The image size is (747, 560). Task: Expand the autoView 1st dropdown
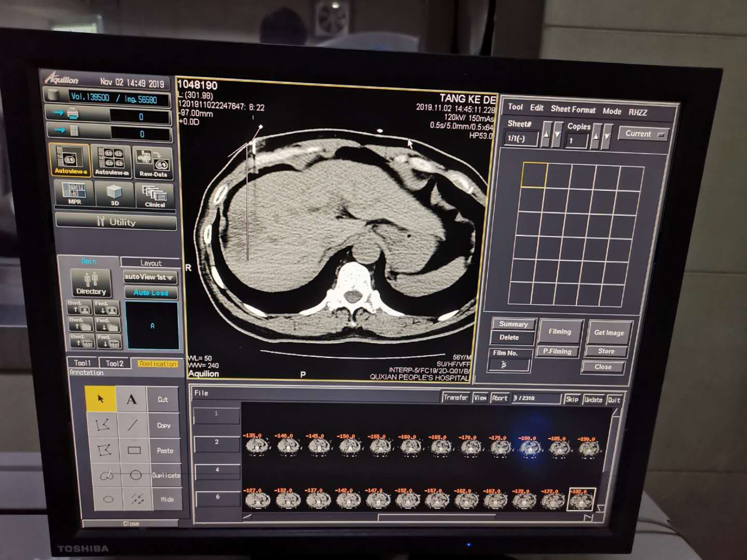pyautogui.click(x=150, y=277)
